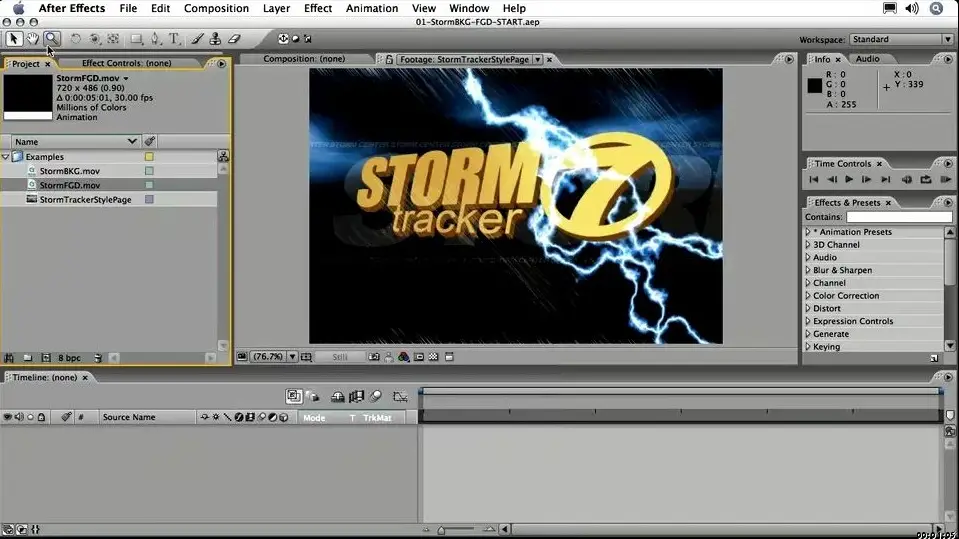Play the preview in Time Controls

pos(849,179)
